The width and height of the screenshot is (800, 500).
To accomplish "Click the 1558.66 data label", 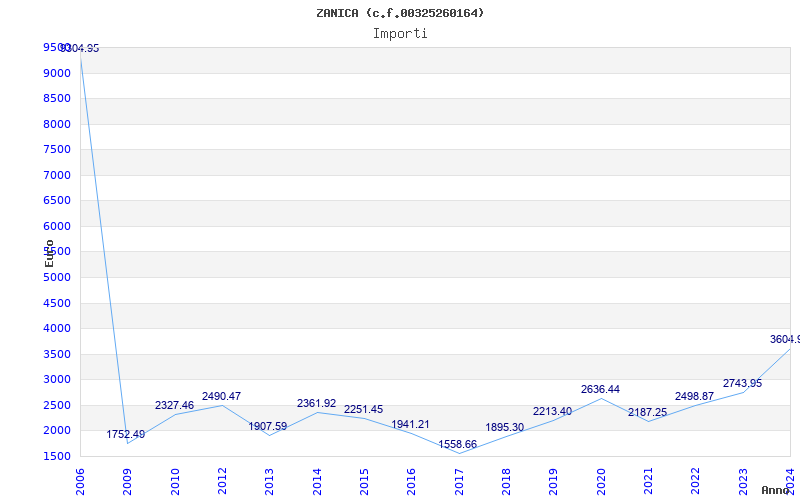I will (x=457, y=444).
